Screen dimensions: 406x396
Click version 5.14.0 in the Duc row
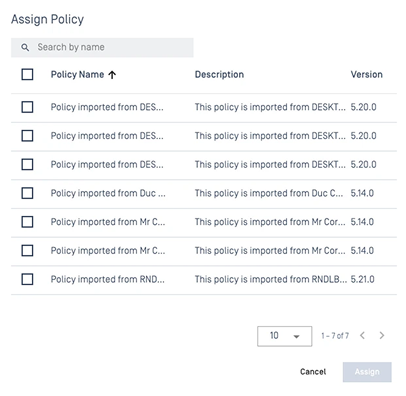point(362,193)
